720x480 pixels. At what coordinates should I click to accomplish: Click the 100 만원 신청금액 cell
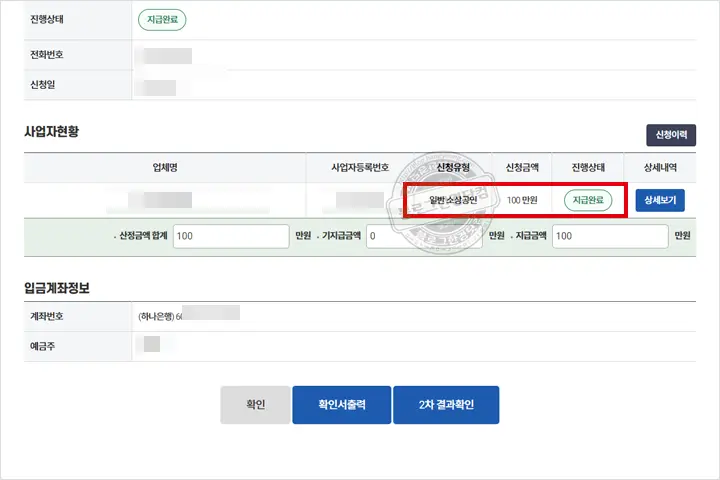coord(522,200)
